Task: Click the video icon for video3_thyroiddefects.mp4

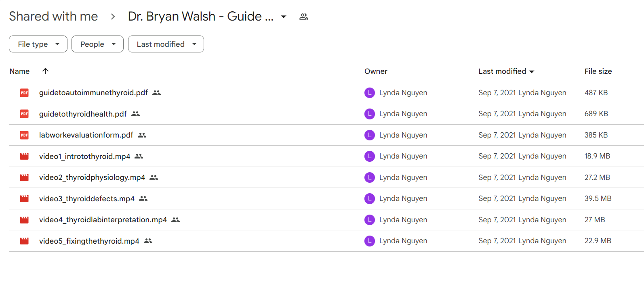Action: [24, 198]
